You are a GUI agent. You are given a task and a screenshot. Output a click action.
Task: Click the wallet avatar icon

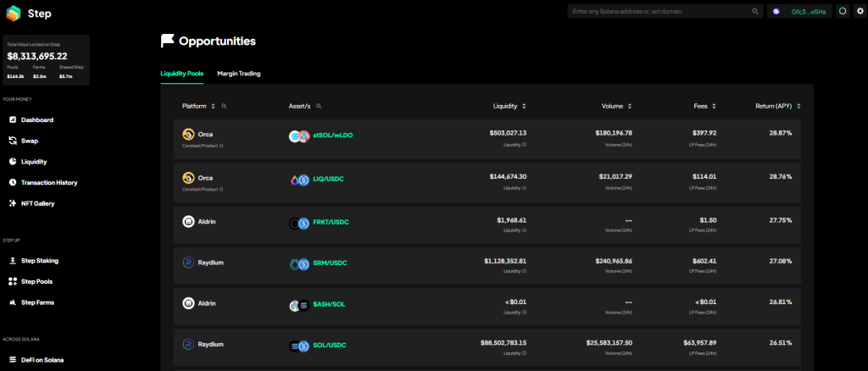coord(776,11)
